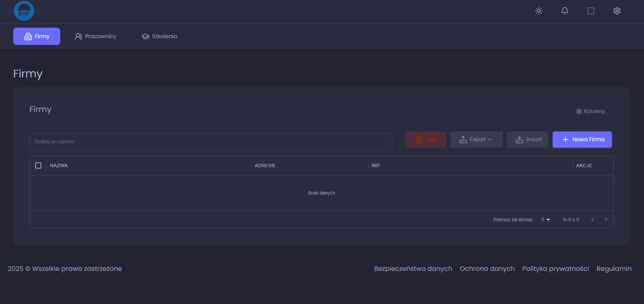
Task: Click the BHP logo icon
Action: [24, 11]
